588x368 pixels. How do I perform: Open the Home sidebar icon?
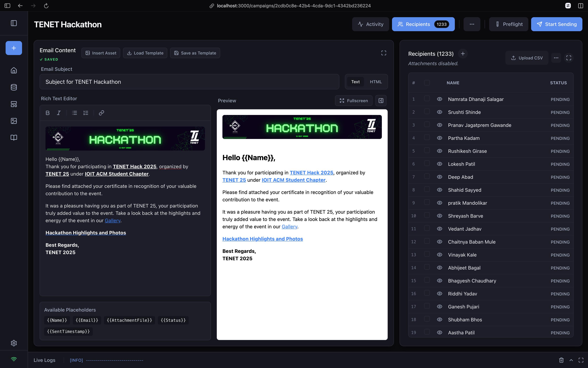coord(14,70)
